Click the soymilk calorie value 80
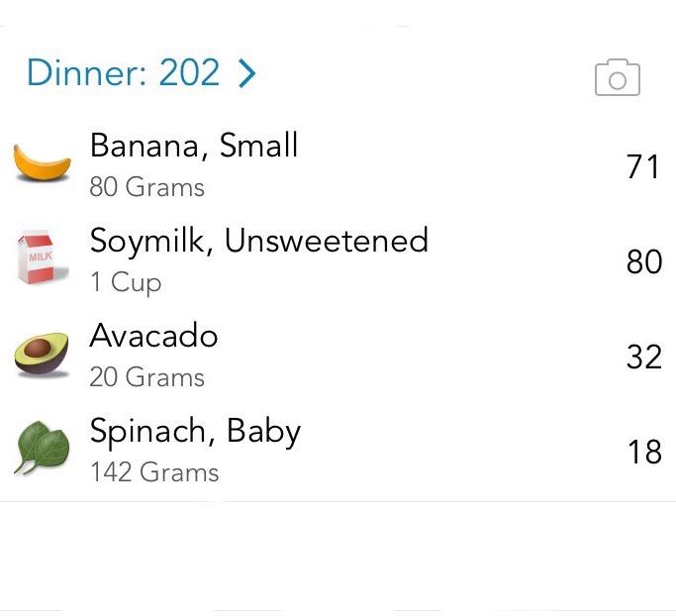Viewport: 676px width, 616px height. pyautogui.click(x=643, y=261)
